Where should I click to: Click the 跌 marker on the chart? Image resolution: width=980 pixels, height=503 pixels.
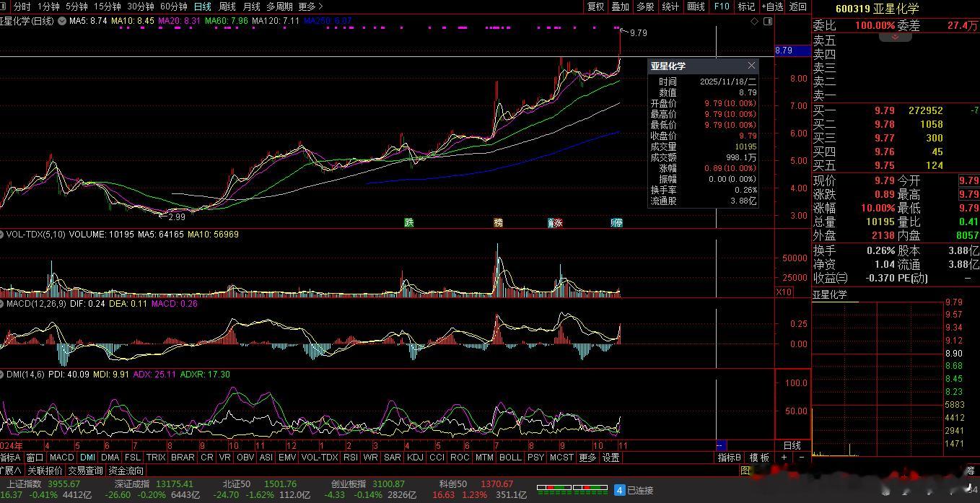(x=409, y=223)
